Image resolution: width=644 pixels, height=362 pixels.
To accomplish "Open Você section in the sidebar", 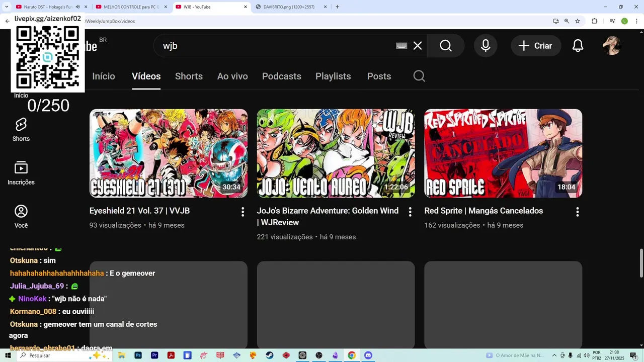I will (x=21, y=217).
